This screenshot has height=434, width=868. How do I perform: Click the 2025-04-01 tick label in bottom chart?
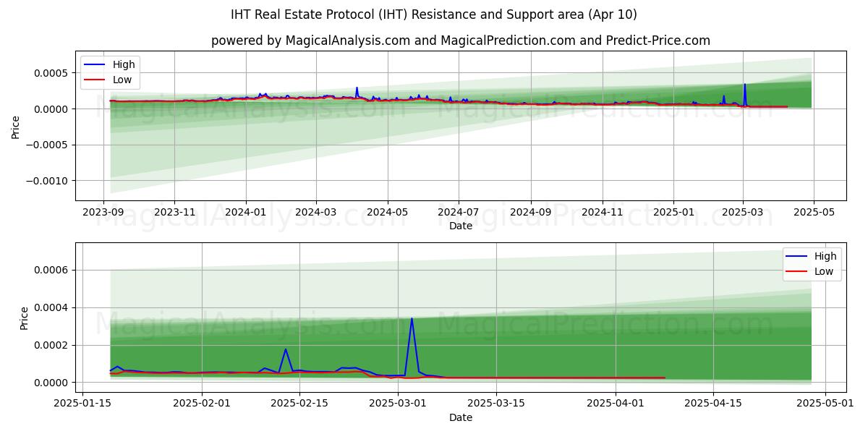pos(615,404)
